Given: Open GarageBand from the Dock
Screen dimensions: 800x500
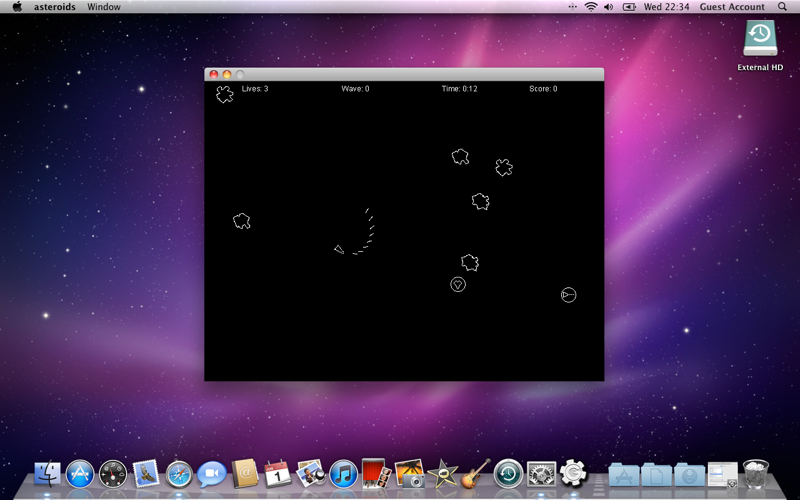Looking at the screenshot, I should [x=475, y=473].
